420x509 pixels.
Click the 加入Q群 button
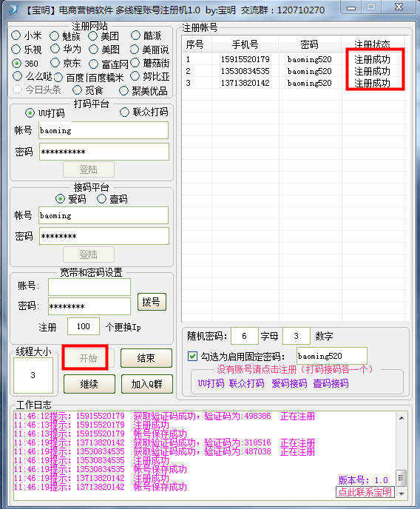(x=147, y=384)
